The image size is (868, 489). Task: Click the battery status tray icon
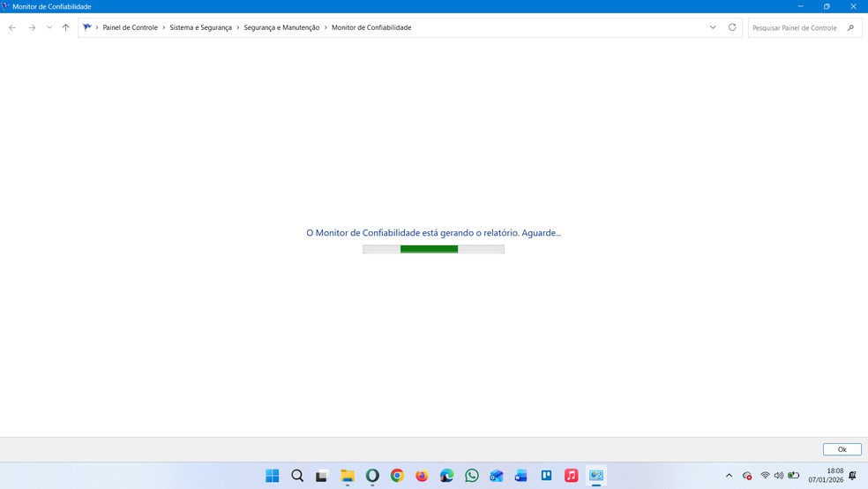(x=794, y=476)
